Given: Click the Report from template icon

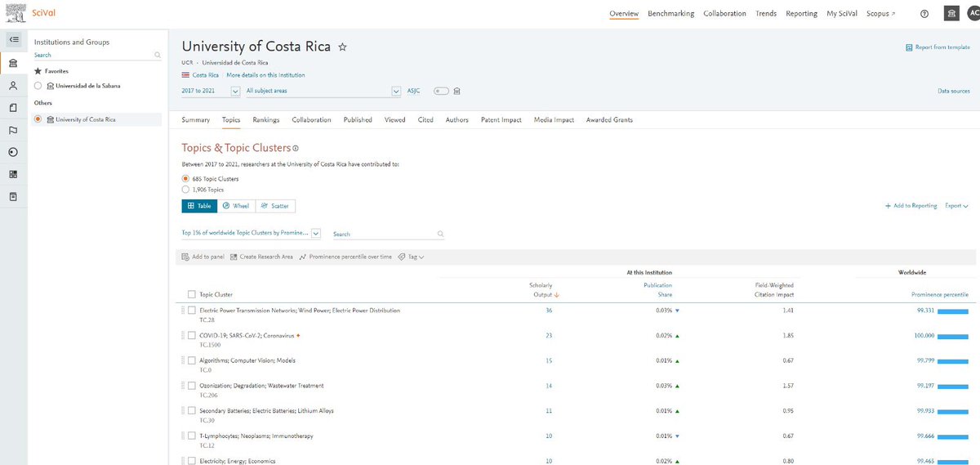Looking at the screenshot, I should 910,47.
